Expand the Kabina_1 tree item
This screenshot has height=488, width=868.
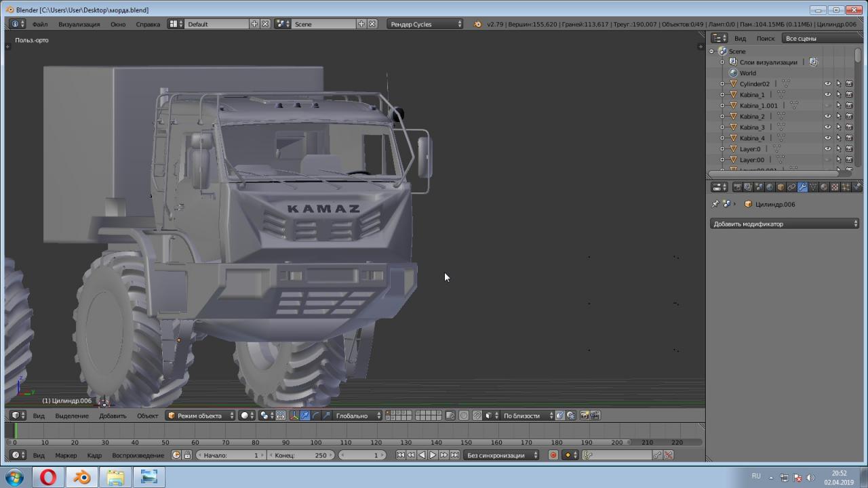coord(722,95)
